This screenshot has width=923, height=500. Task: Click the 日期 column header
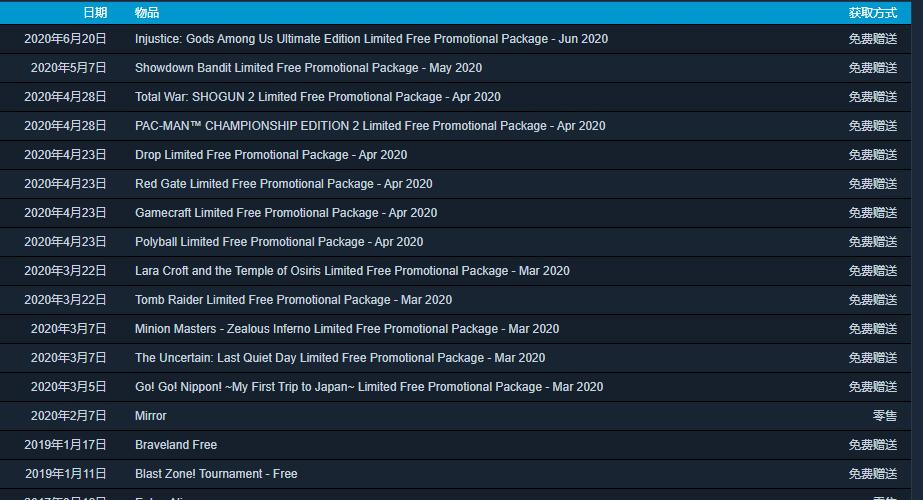[x=95, y=13]
